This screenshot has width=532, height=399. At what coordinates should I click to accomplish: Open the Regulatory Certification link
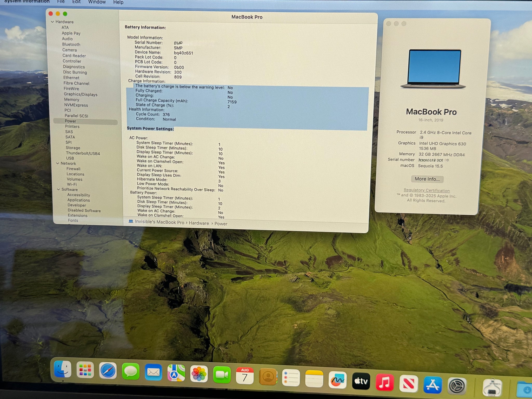pos(427,190)
